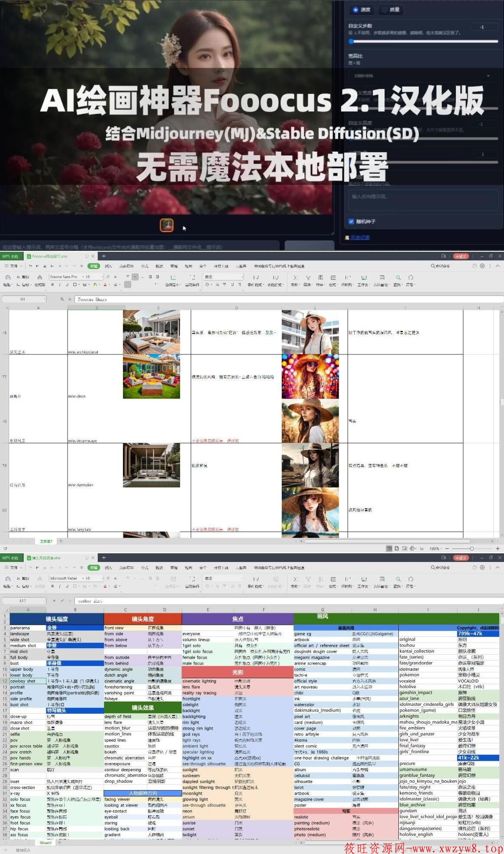Click the Sum icon in lower spreadsheet toolbar
This screenshot has height=854, width=504.
[x=295, y=579]
